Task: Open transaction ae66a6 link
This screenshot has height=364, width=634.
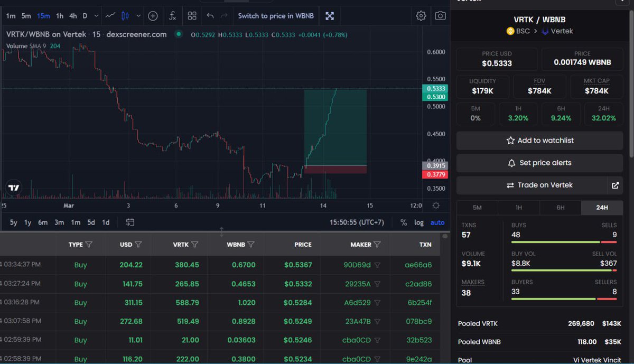Action: (419, 265)
